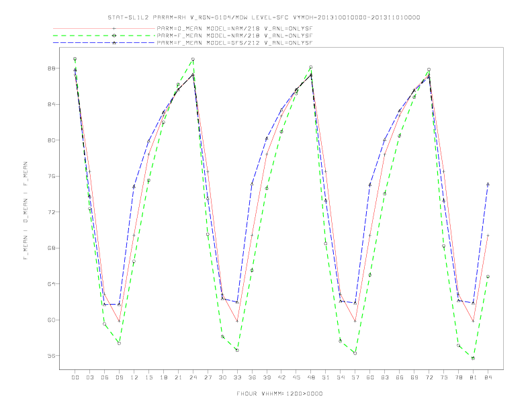Image resolution: width=532 pixels, height=411 pixels.
Task: Click x-axis tick label 75
Action: (444, 377)
